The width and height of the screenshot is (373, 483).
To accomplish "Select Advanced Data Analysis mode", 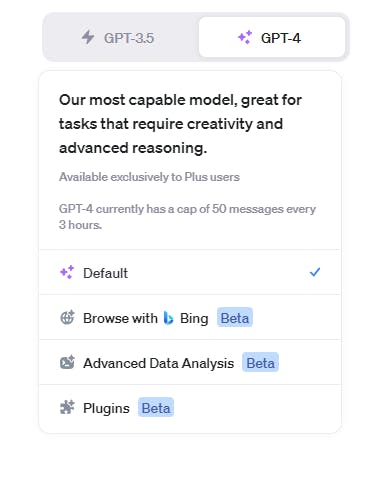I will [190, 362].
